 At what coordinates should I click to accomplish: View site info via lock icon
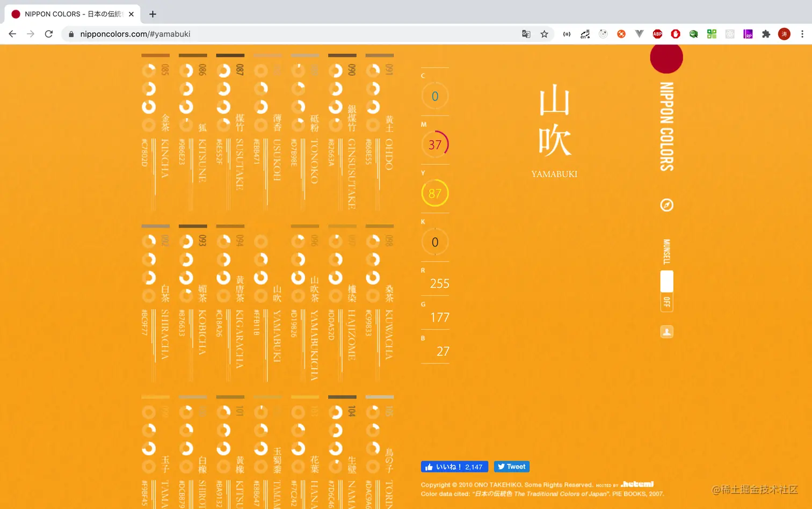tap(71, 34)
